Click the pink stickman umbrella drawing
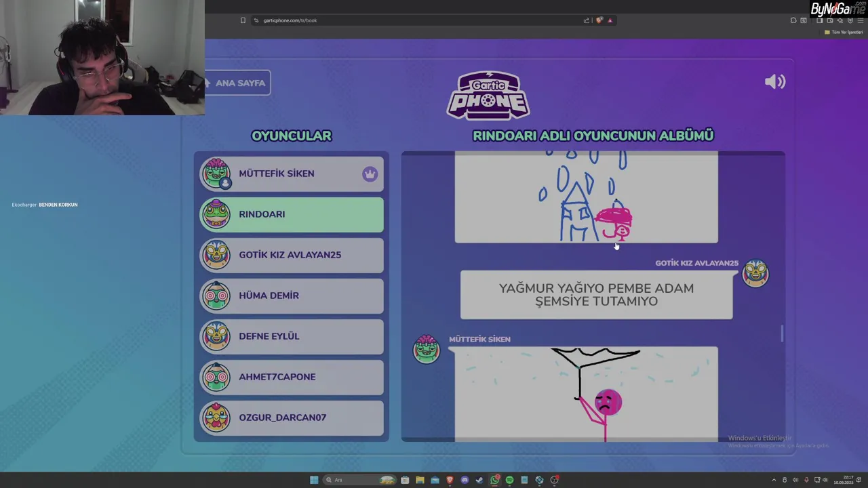 586,394
